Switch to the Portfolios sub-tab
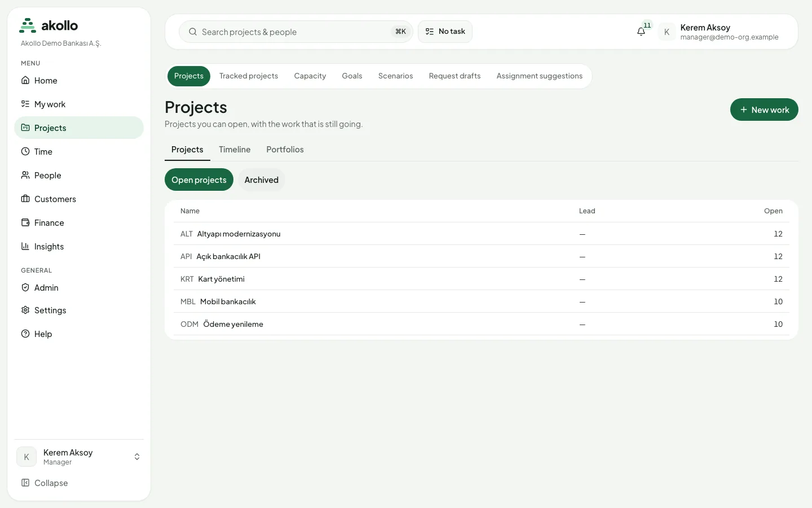The width and height of the screenshot is (812, 508). pos(285,150)
